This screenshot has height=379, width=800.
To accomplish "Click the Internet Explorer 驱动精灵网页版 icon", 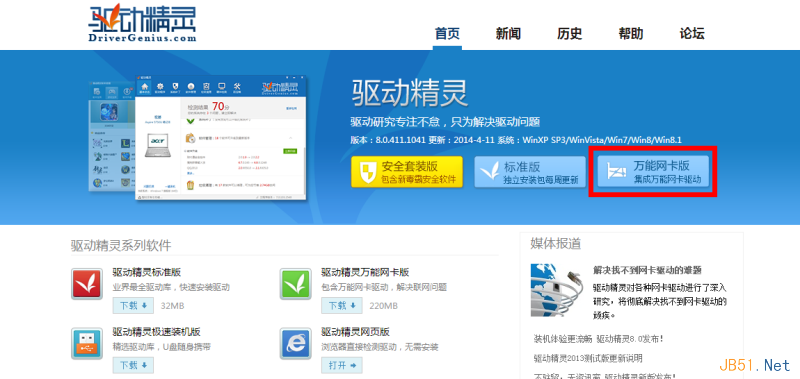I will coord(295,343).
